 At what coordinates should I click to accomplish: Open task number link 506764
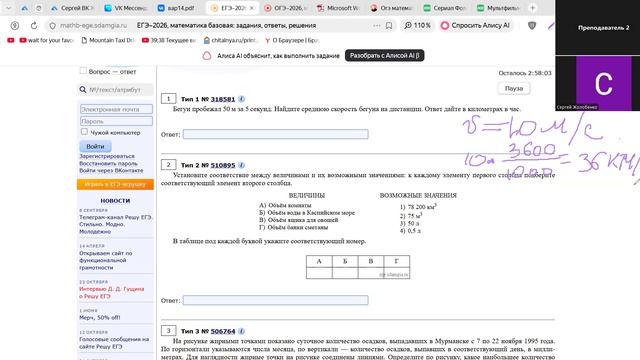tap(223, 331)
